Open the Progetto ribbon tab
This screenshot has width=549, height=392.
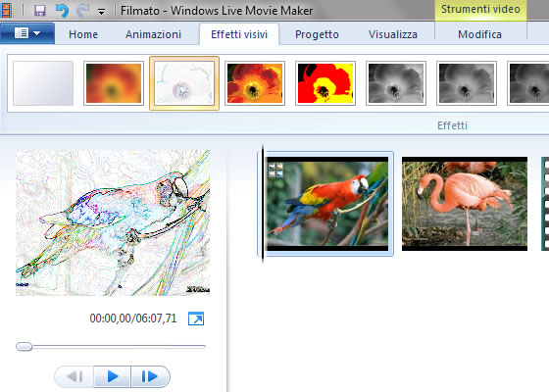(x=317, y=34)
